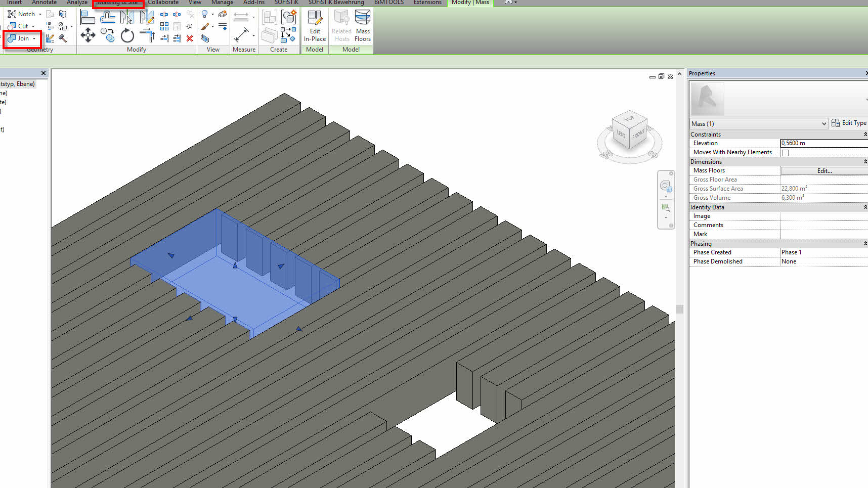The height and width of the screenshot is (488, 868).
Task: Toggle Moves With Nearby Elements checkbox
Action: point(785,153)
